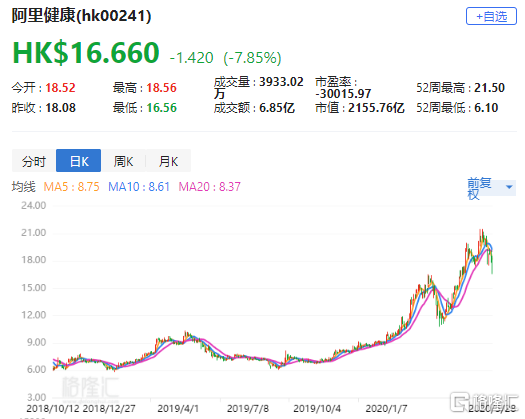Image resolution: width=525 pixels, height=419 pixels.
Task: Click the 最高 value 18.56
Action: click(x=161, y=88)
